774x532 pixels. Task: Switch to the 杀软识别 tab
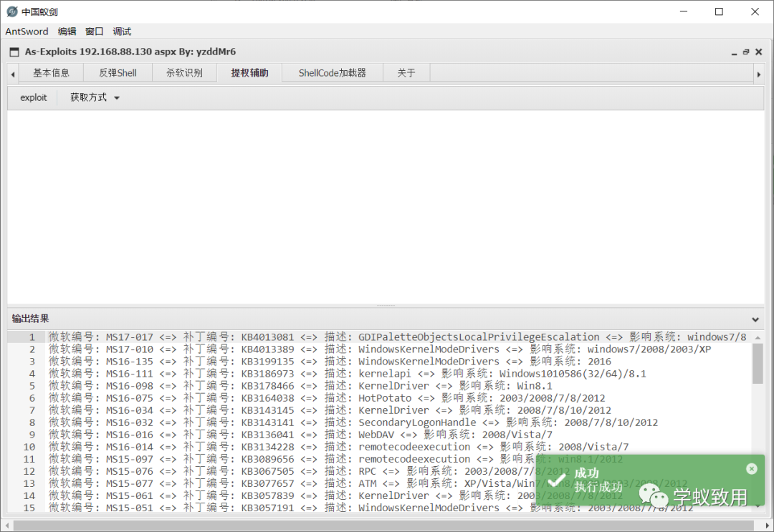[x=184, y=73]
